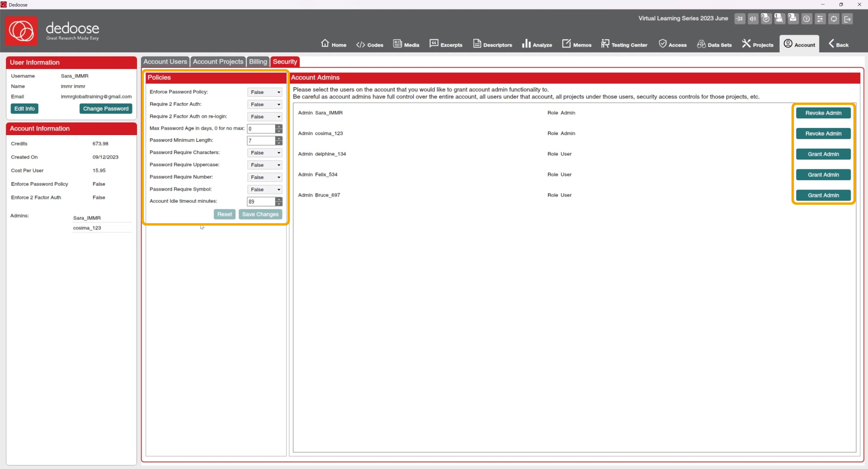868x469 pixels.
Task: Click the speaker sound icon in header
Action: pos(753,19)
